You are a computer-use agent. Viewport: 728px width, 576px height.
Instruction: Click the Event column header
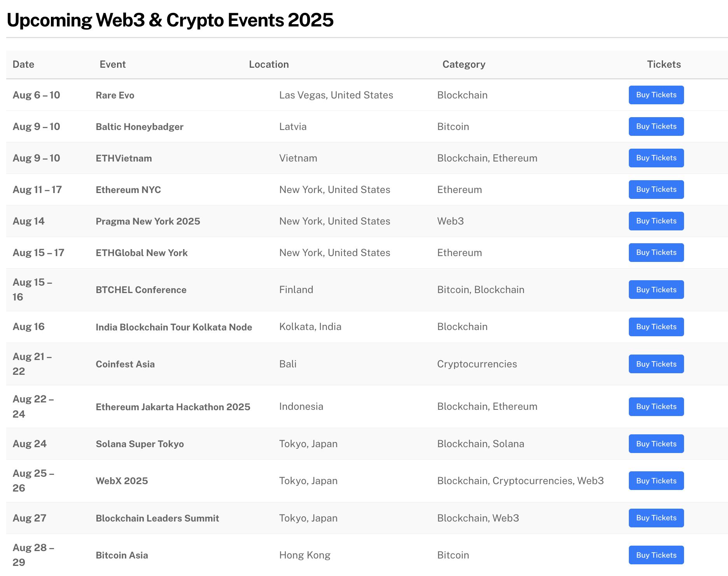click(112, 65)
